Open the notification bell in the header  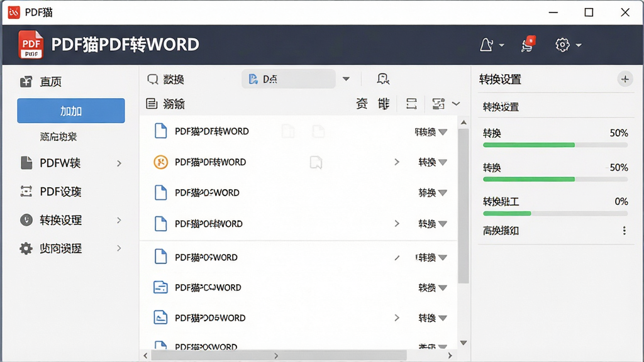tap(486, 45)
